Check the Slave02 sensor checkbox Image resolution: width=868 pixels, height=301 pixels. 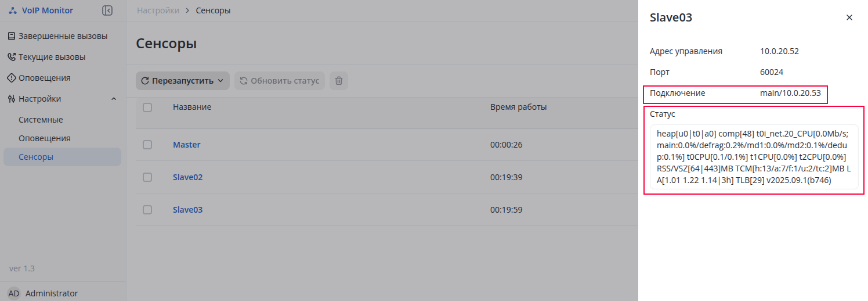coord(147,177)
